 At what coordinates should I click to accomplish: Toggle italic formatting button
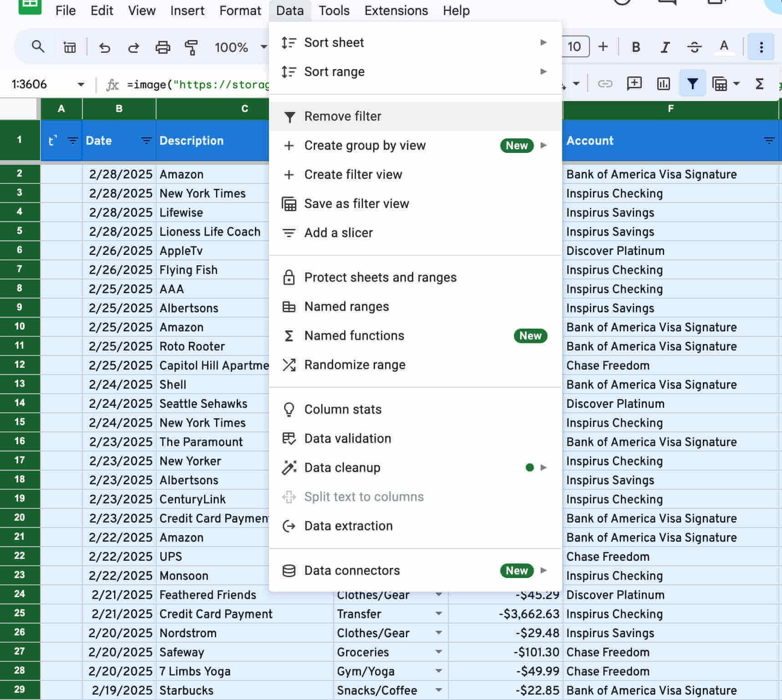point(665,47)
